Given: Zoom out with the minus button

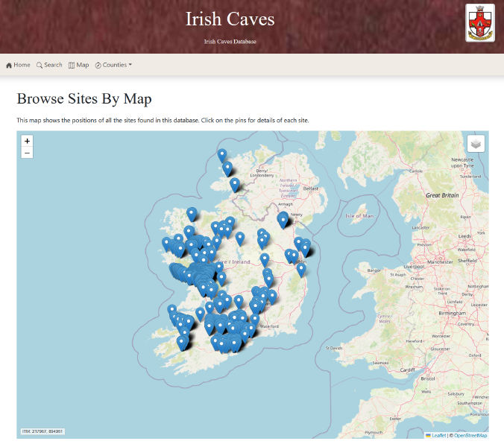Looking at the screenshot, I should 27,153.
